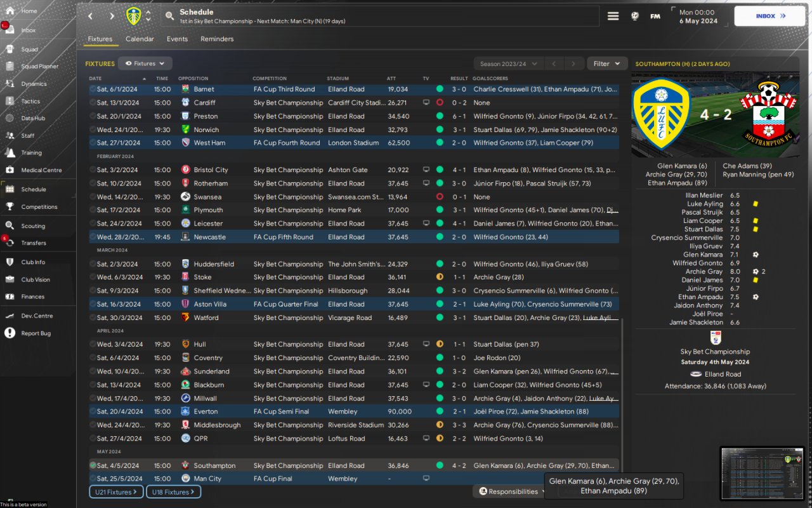This screenshot has width=812, height=508.
Task: Toggle the tick circle on the Cardiff row
Action: [x=93, y=103]
